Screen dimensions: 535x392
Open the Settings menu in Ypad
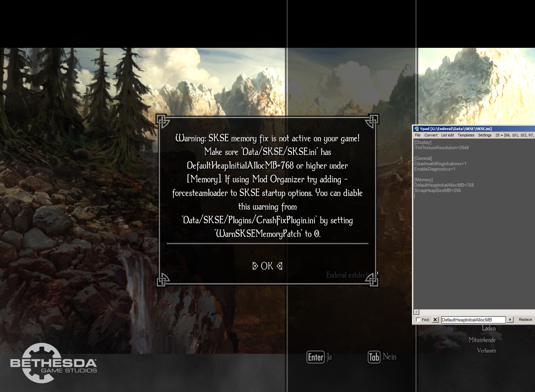click(x=485, y=135)
